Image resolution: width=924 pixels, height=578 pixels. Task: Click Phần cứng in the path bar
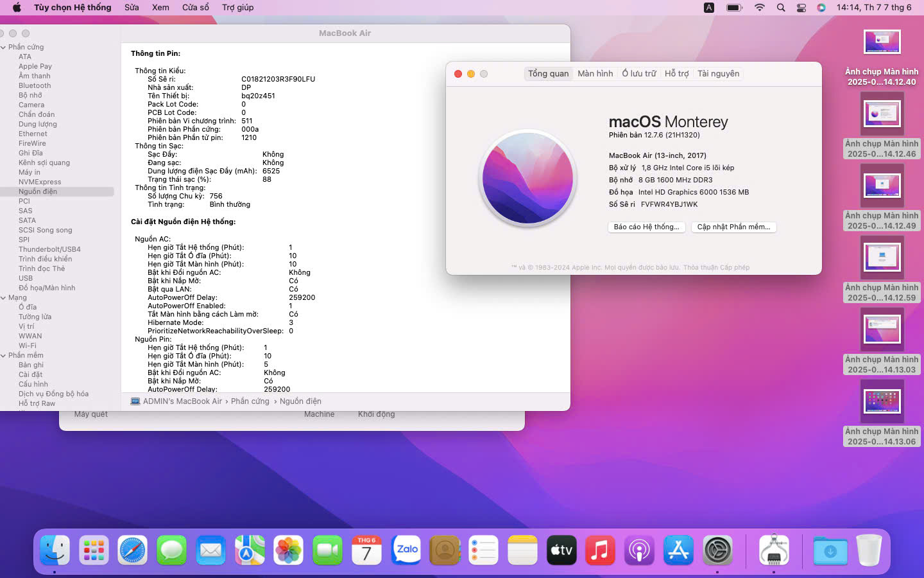(x=250, y=401)
